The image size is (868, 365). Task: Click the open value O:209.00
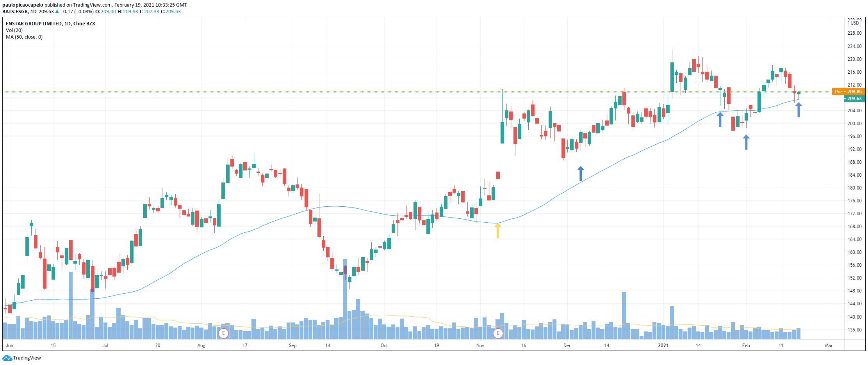107,12
